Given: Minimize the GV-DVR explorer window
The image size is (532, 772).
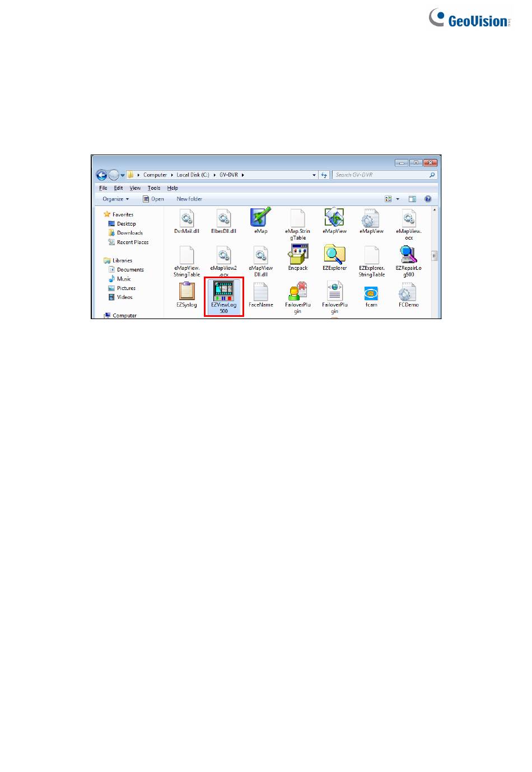Looking at the screenshot, I should click(401, 163).
